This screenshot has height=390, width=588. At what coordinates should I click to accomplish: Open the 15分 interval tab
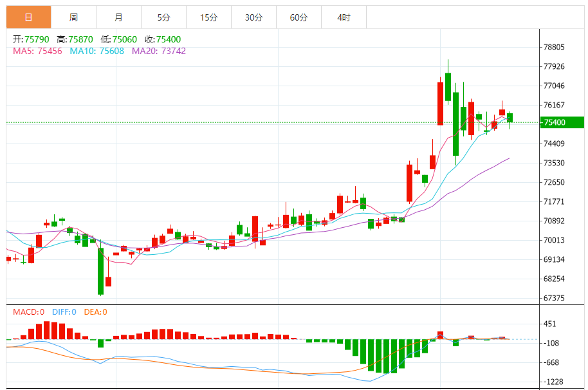[208, 17]
